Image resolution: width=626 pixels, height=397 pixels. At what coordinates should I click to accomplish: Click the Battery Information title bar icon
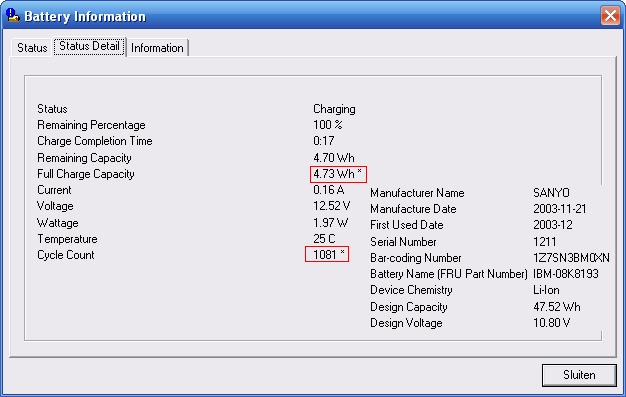[x=13, y=16]
